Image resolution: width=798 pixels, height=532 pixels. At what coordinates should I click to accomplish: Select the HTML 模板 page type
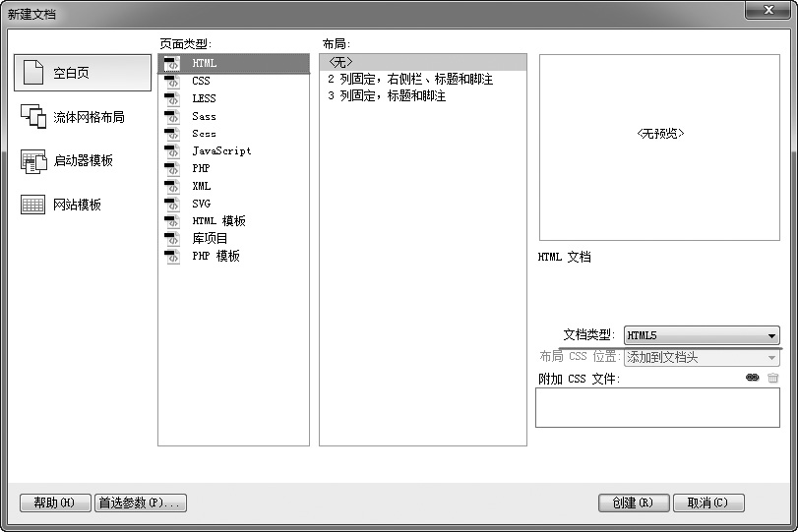pos(233,220)
